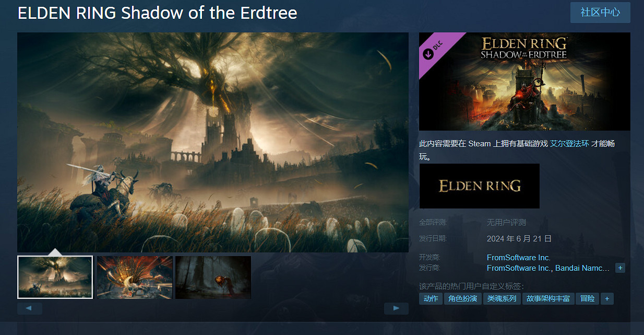Select the second fiery battle thumbnail
The image size is (644, 335).
tap(135, 277)
